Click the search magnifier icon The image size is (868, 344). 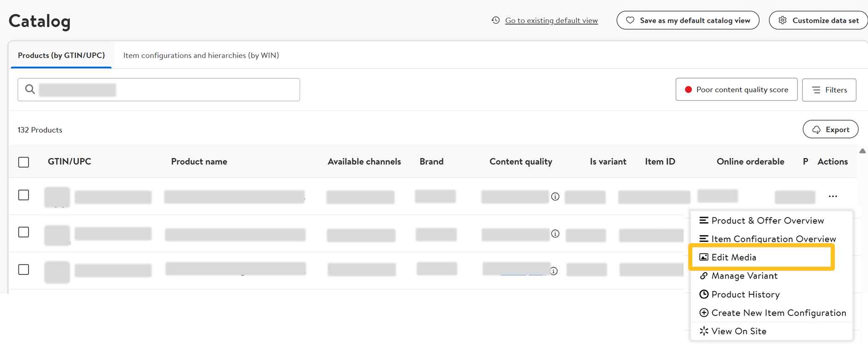[30, 89]
